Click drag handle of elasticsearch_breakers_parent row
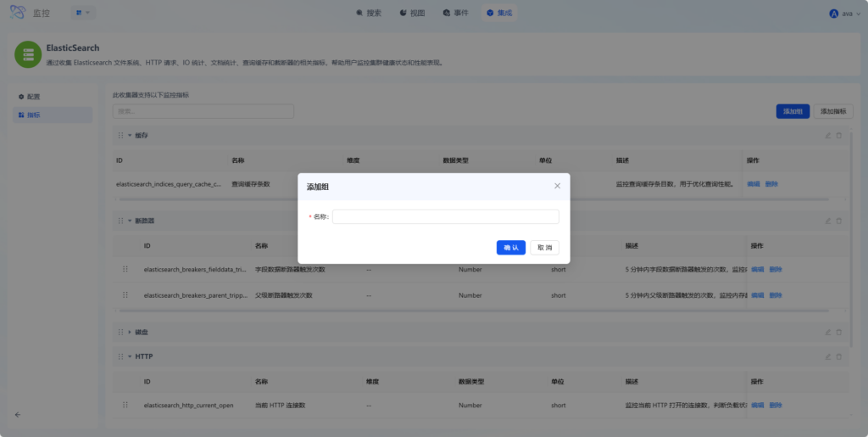Image resolution: width=868 pixels, height=437 pixels. 125,294
